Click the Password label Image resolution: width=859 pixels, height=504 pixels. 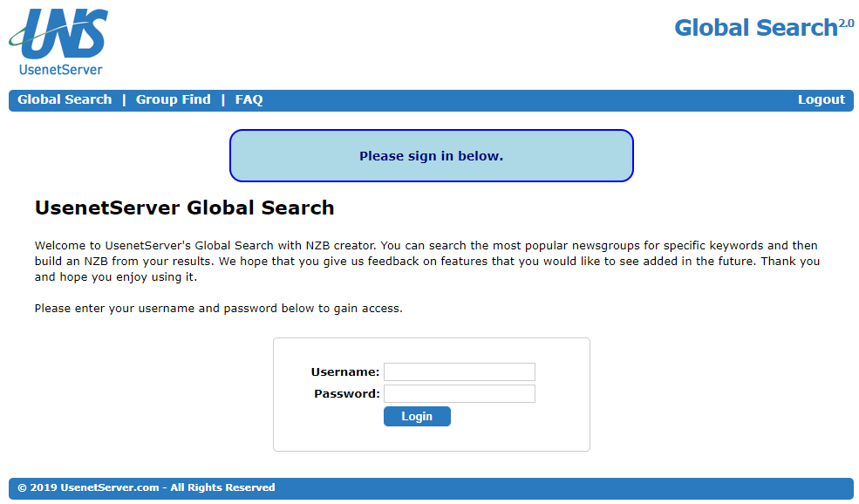347,394
